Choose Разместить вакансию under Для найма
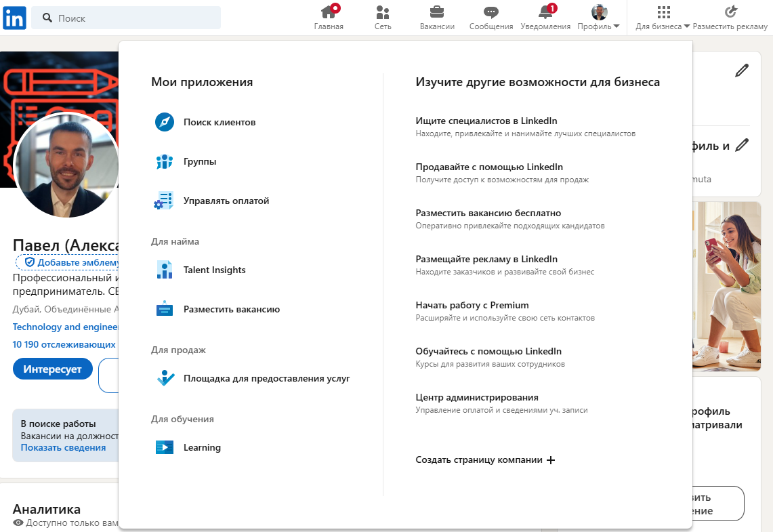This screenshot has height=532, width=773. (x=232, y=310)
